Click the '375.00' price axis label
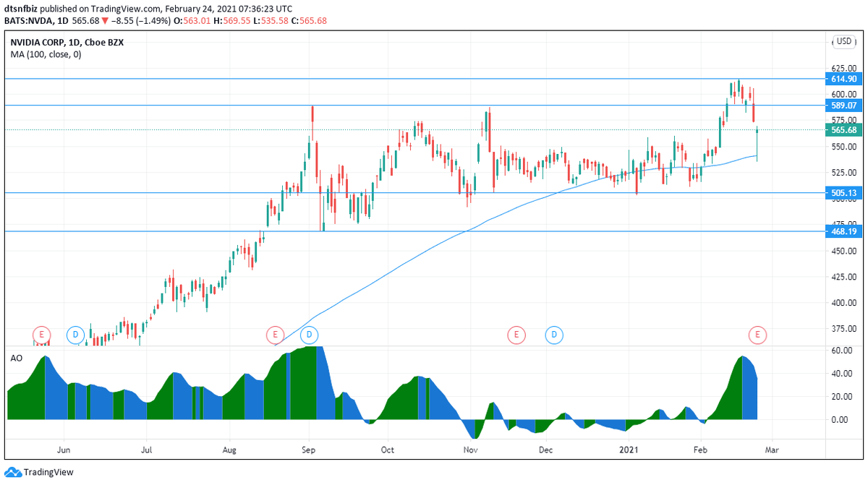Viewport: 868px width, 485px height. click(x=843, y=329)
